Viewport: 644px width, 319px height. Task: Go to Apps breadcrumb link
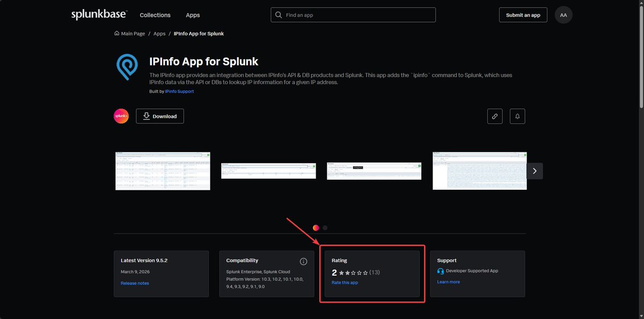[159, 33]
